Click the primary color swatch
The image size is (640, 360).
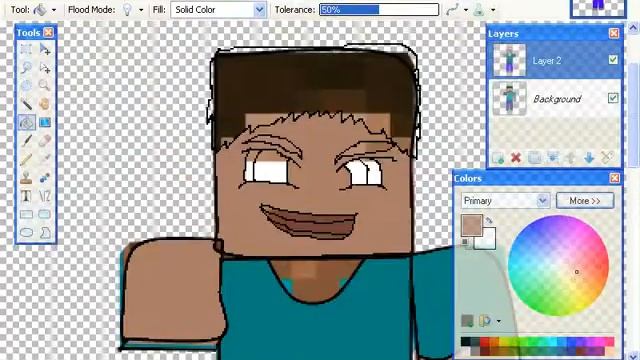[472, 225]
